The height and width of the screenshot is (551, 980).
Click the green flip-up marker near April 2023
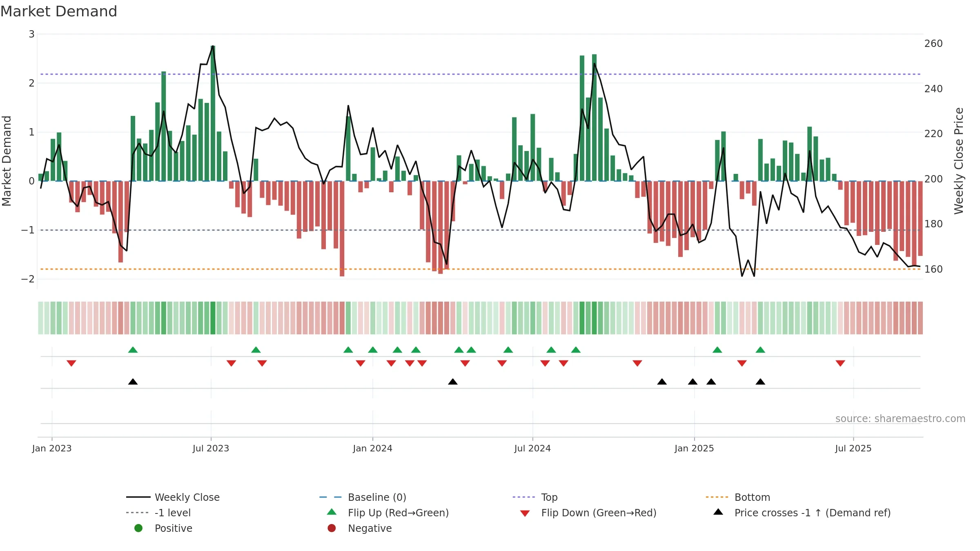pos(133,350)
